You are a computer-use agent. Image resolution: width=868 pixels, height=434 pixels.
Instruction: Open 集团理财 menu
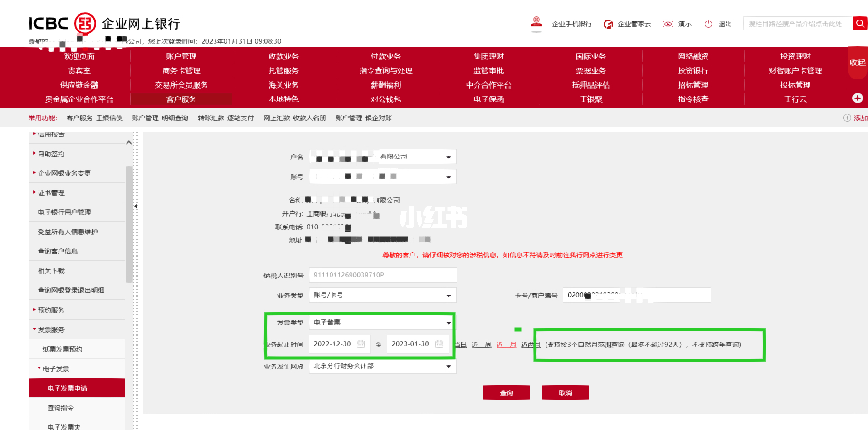[488, 56]
